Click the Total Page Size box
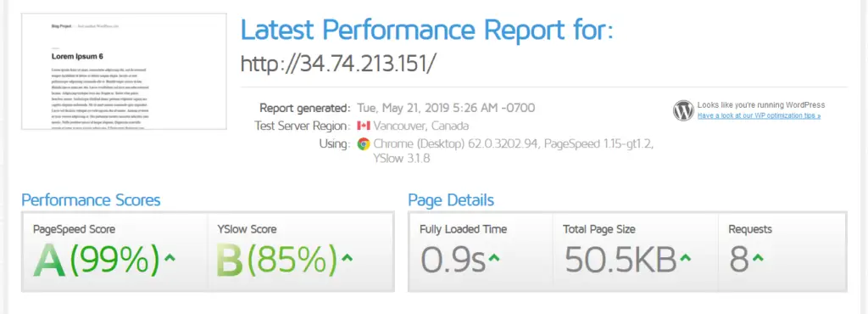The image size is (868, 314). click(636, 251)
